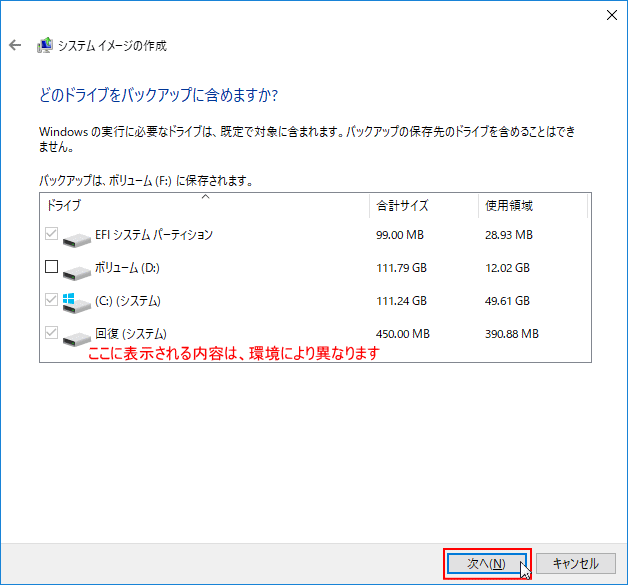The width and height of the screenshot is (628, 585).
Task: Close the system image dialog window
Action: pos(612,15)
